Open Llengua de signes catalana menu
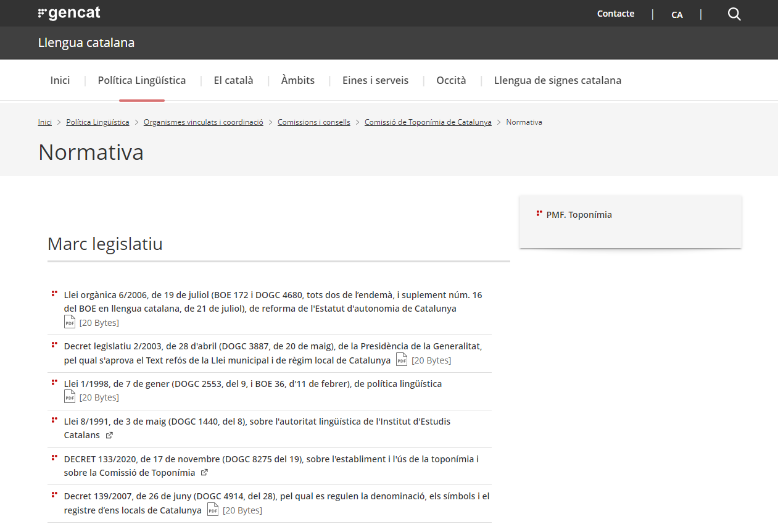 pos(558,80)
